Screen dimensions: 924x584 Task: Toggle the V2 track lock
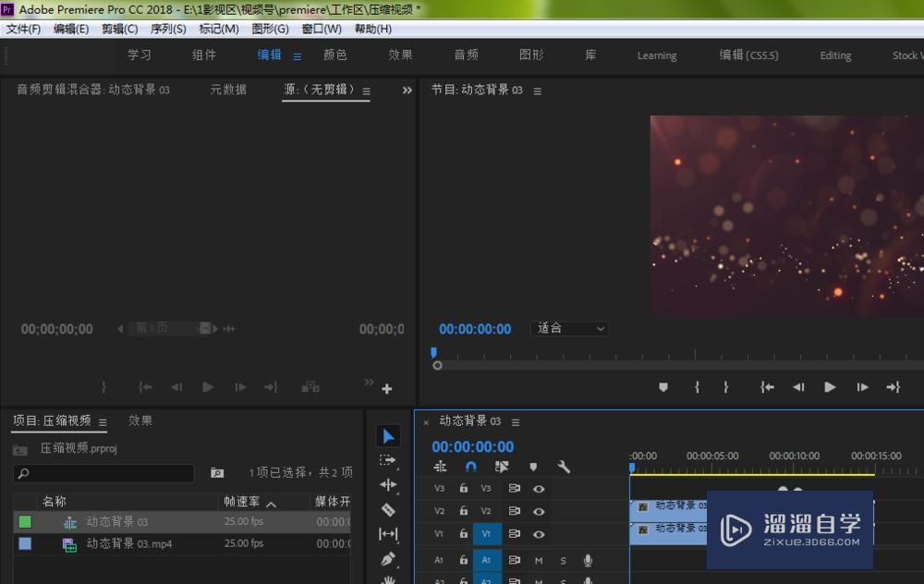[x=464, y=510]
